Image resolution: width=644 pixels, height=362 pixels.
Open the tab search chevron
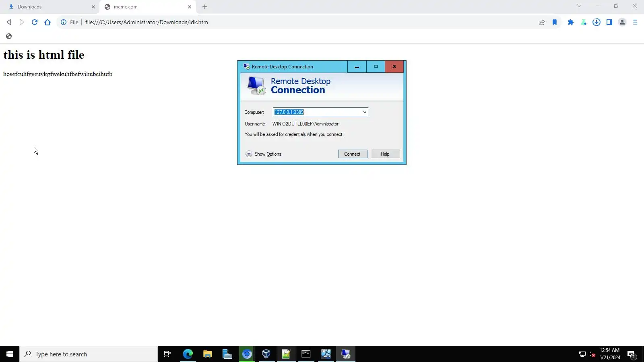pyautogui.click(x=579, y=6)
